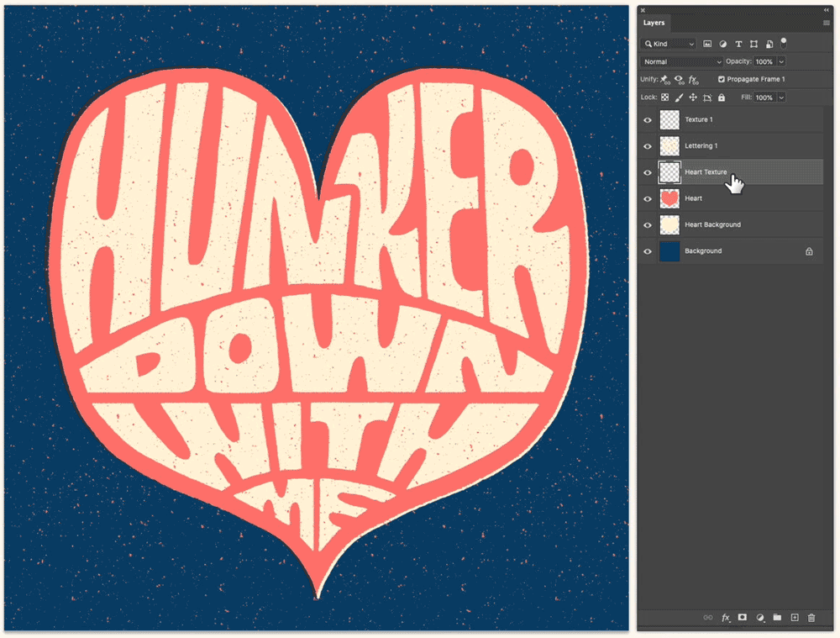Open the Normal blend mode dropdown
The height and width of the screenshot is (638, 840).
pos(681,62)
